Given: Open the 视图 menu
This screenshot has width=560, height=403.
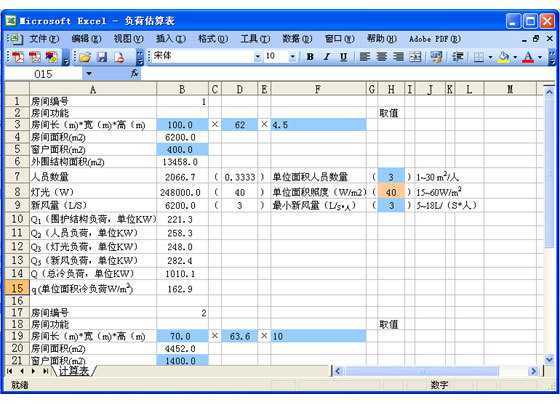Looking at the screenshot, I should (129, 39).
